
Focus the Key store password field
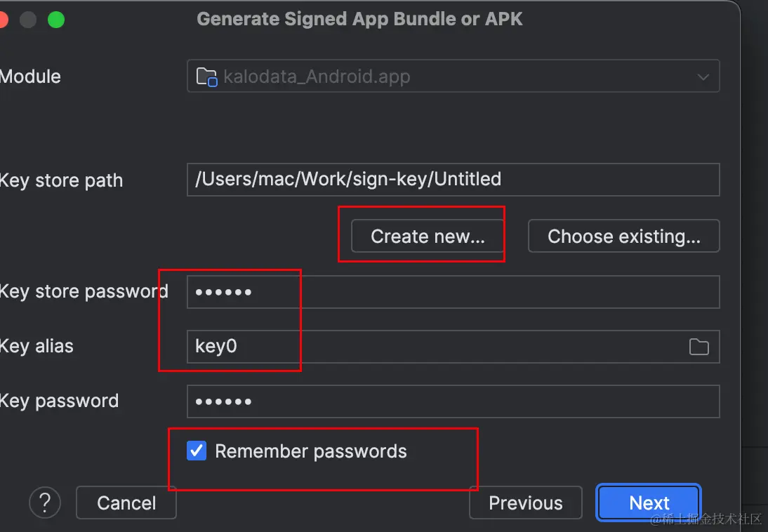(x=453, y=292)
